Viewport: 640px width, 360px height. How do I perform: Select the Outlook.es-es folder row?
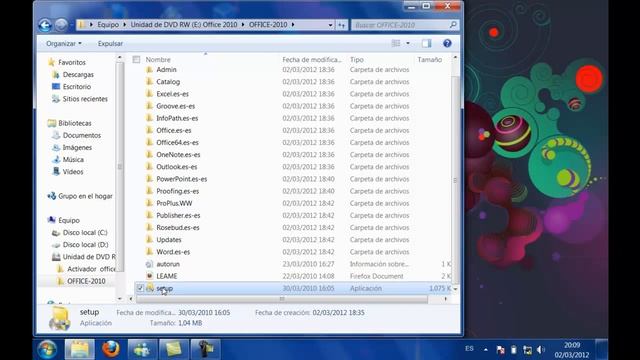point(293,167)
